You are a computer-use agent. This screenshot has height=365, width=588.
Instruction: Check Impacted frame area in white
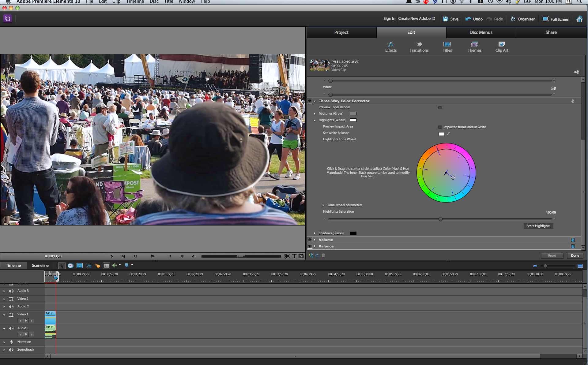click(x=440, y=127)
